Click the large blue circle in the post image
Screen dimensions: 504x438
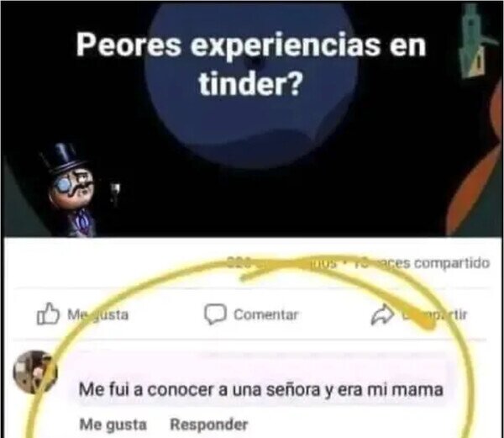coord(251,84)
